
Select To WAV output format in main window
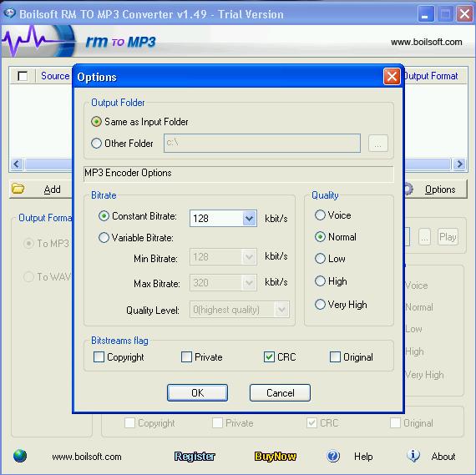pyautogui.click(x=29, y=276)
